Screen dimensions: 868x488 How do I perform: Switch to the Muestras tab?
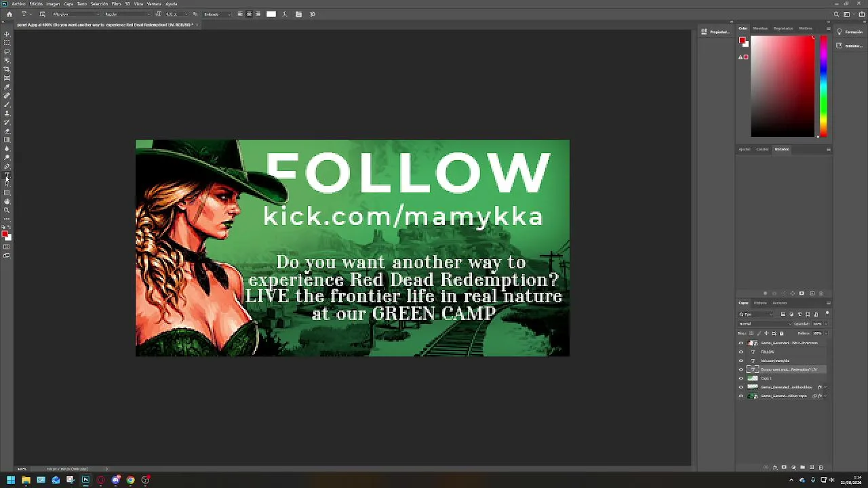[x=760, y=28]
